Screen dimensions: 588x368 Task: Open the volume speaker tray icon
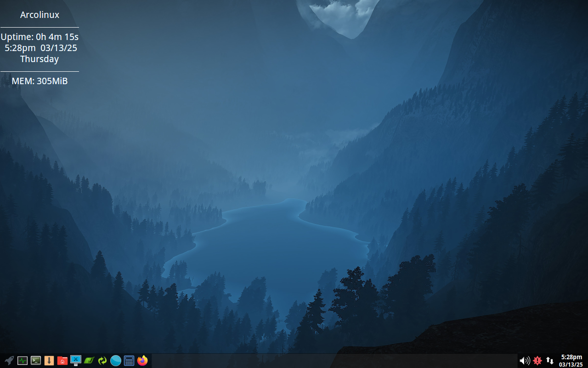click(x=525, y=361)
